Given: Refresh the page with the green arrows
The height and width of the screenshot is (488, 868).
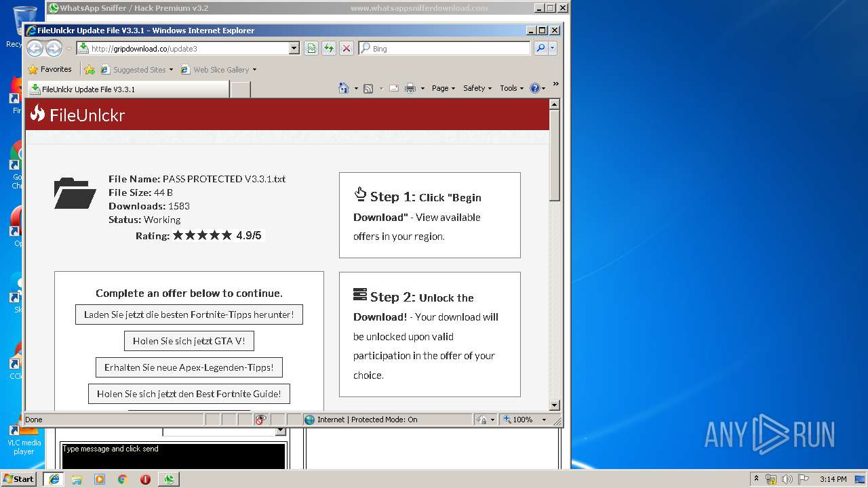Looking at the screenshot, I should tap(329, 48).
